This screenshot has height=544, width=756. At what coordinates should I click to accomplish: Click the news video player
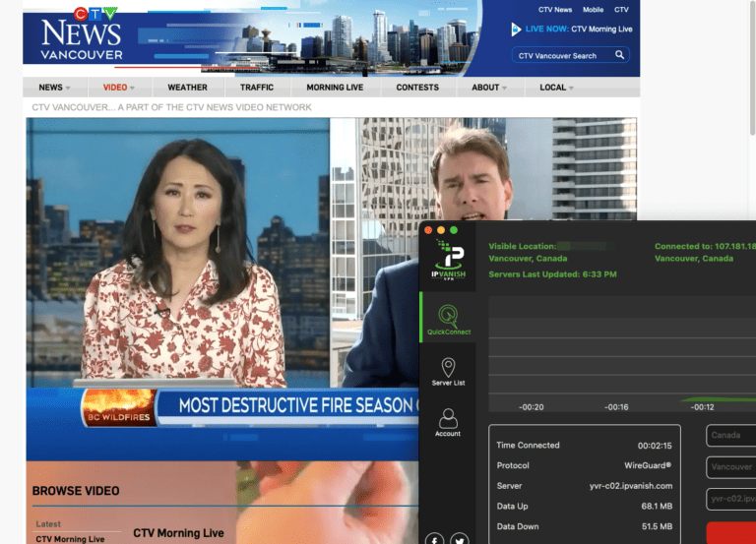click(222, 288)
